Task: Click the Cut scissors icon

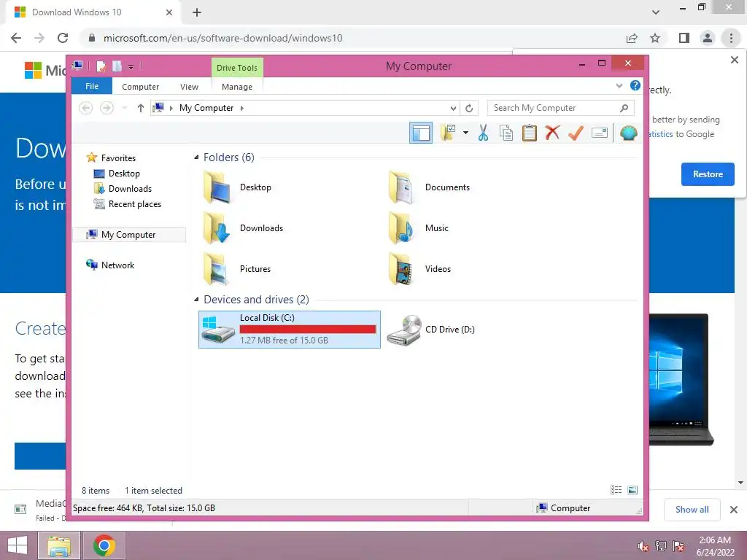Action: pos(483,133)
